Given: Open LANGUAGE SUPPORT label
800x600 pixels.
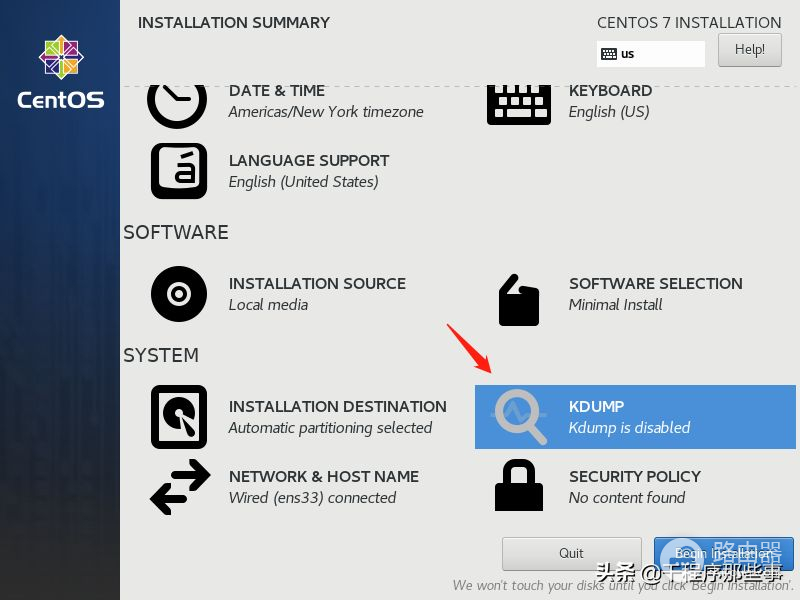Looking at the screenshot, I should click(309, 161).
